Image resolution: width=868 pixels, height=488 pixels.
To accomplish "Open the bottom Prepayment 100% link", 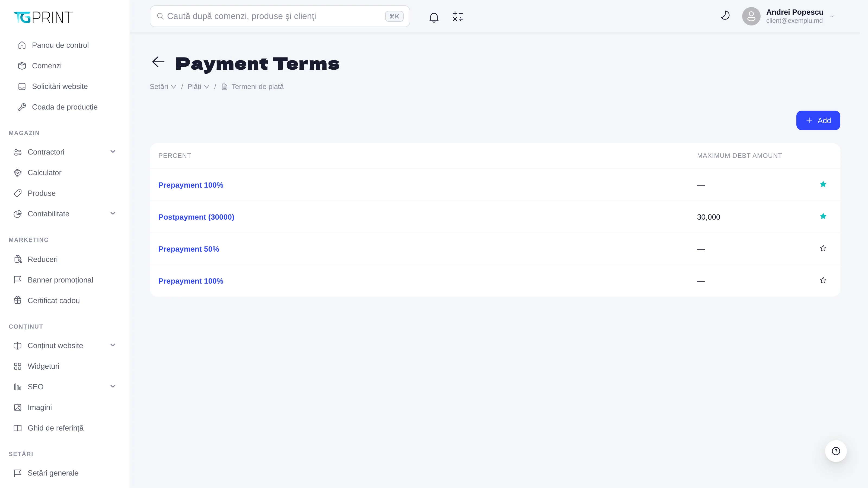I will tap(191, 281).
